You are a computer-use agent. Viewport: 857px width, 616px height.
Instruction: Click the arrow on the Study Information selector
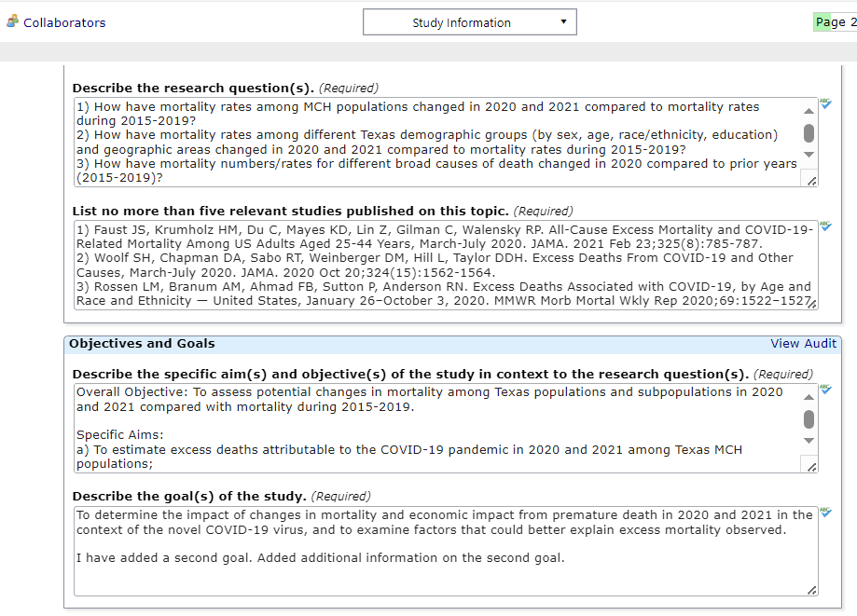[x=563, y=21]
